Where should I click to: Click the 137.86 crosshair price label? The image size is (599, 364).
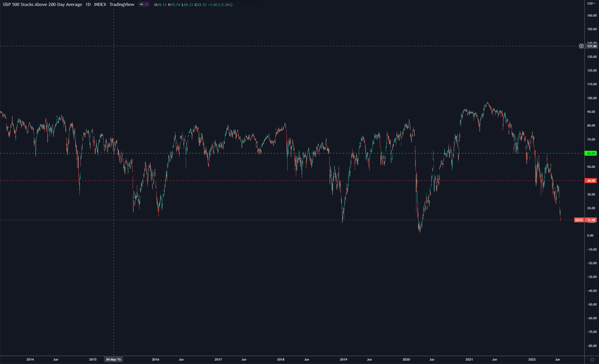point(592,46)
